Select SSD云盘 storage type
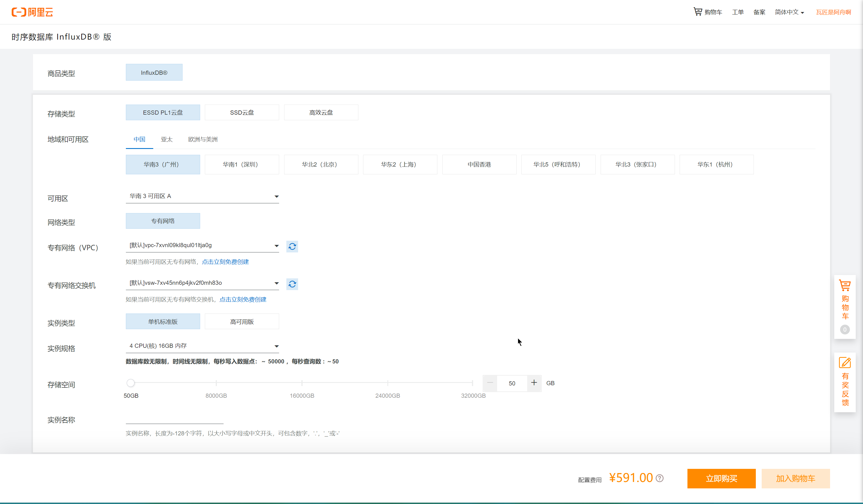The image size is (863, 504). [x=242, y=113]
